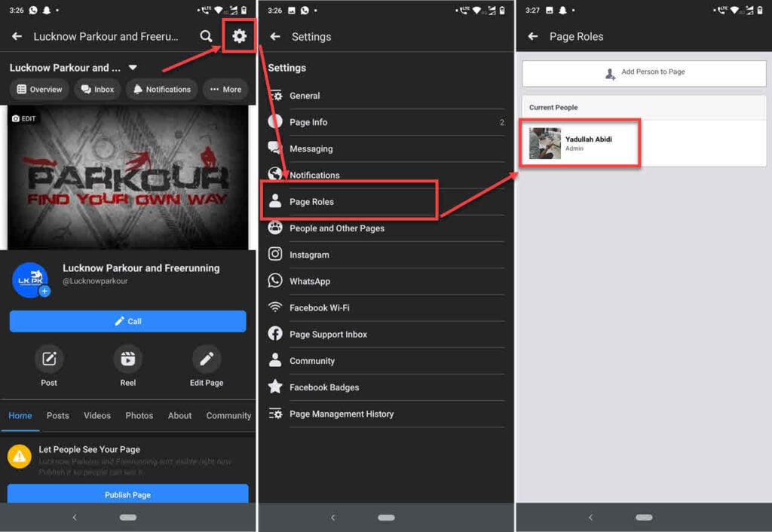Create a new Post
Image resolution: width=772 pixels, height=532 pixels.
click(x=49, y=365)
